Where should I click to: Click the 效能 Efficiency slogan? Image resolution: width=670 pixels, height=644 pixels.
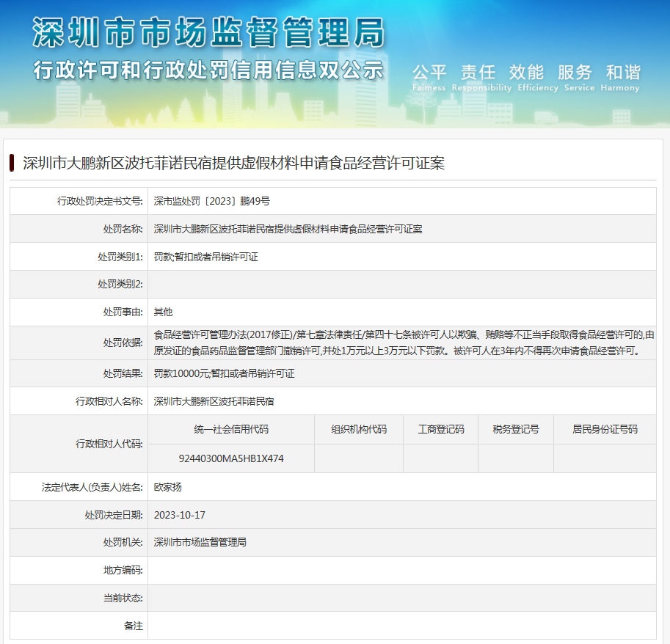tap(537, 78)
